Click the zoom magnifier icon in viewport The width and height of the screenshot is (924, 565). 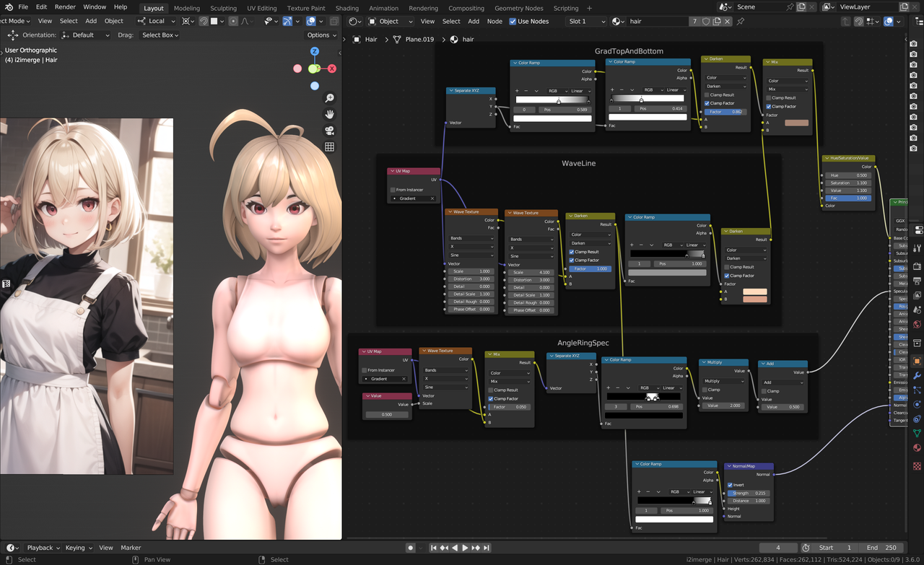click(329, 98)
